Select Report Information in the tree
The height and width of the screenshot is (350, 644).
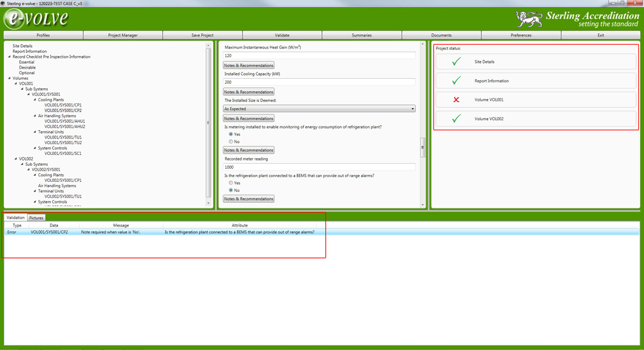pyautogui.click(x=30, y=52)
